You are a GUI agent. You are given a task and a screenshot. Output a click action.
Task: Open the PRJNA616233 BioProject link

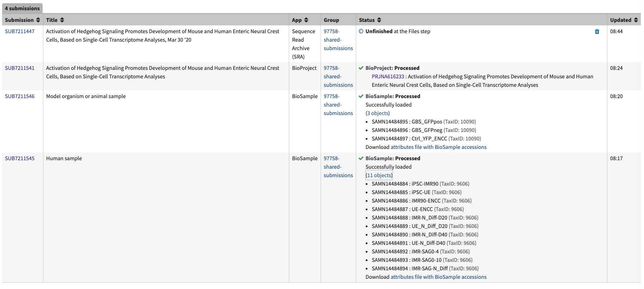click(388, 77)
